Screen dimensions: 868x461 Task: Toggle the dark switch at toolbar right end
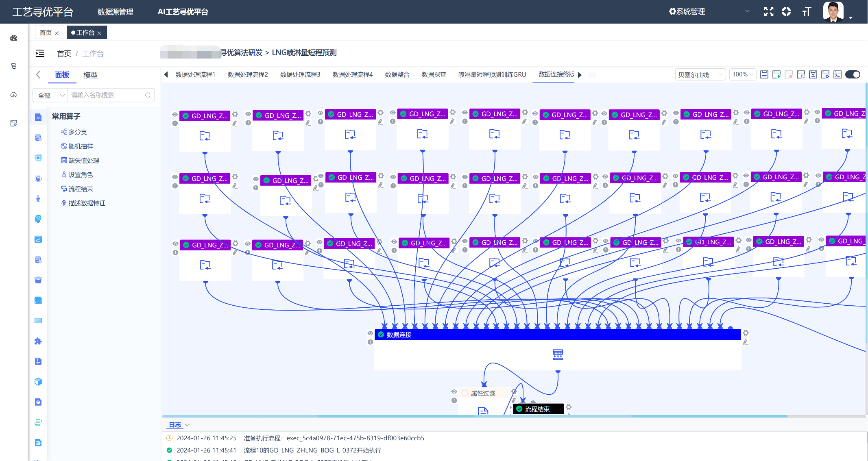tap(853, 74)
